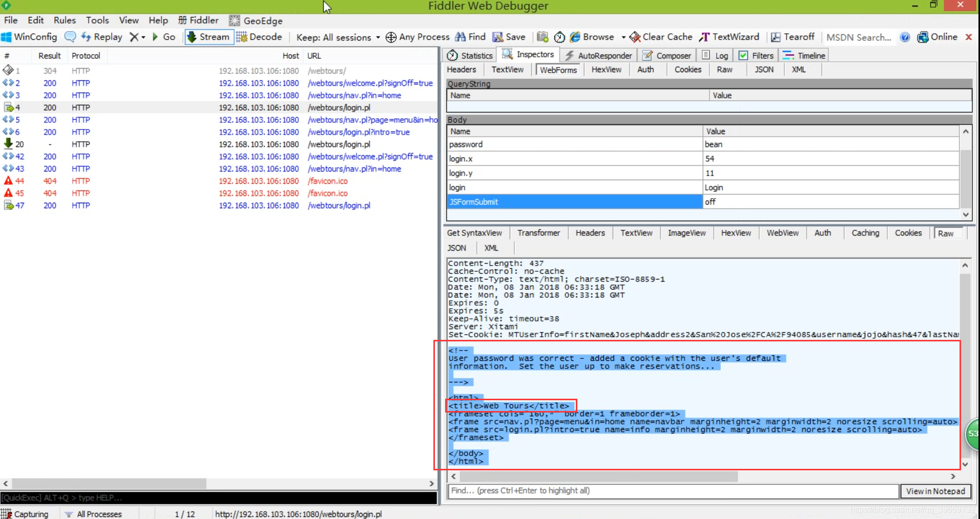Click the response Find text box

coord(673,491)
